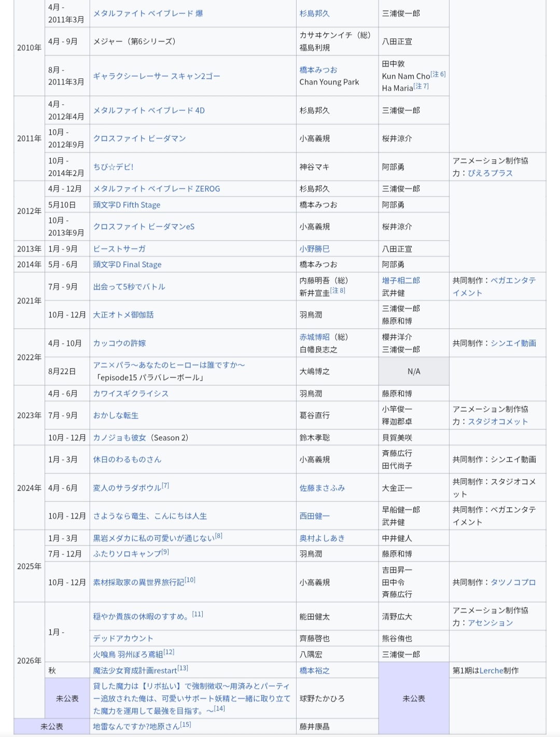The image size is (560, 737).
Task: Click the スタジオコメット studio link
Action: point(498,421)
